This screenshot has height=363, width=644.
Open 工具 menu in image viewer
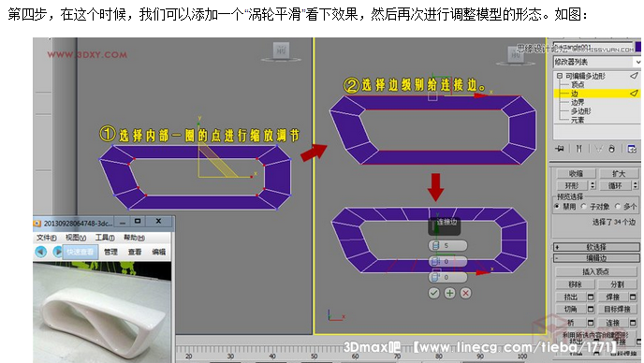click(105, 238)
